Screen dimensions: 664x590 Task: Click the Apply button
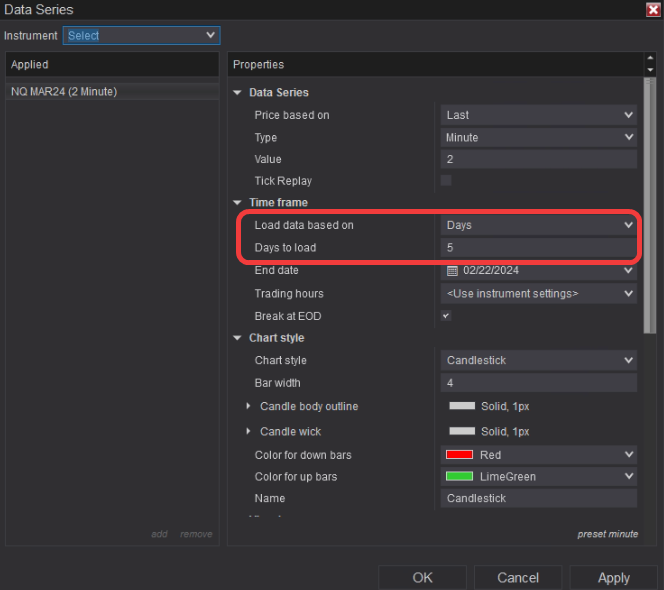(613, 577)
